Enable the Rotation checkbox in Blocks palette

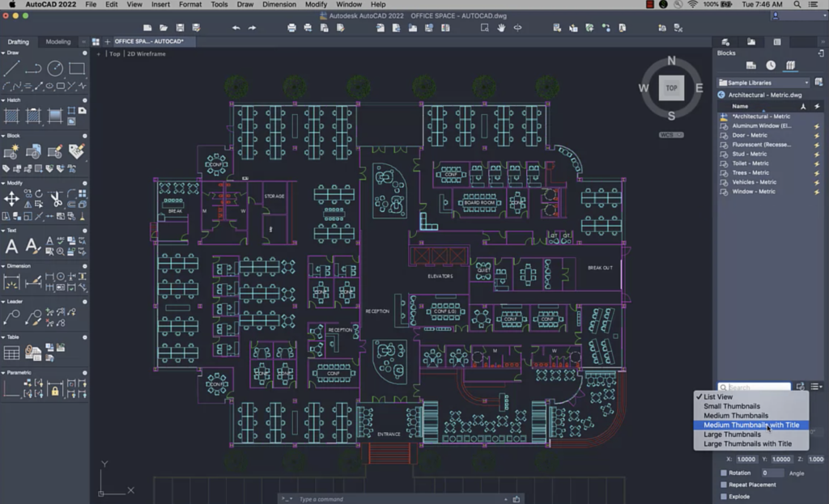[x=722, y=472]
